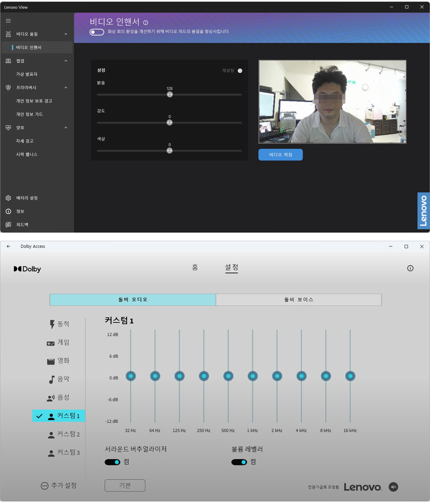Image resolution: width=430 pixels, height=504 pixels.
Task: Click the 1 kHz equalizer slider handle
Action: point(252,376)
